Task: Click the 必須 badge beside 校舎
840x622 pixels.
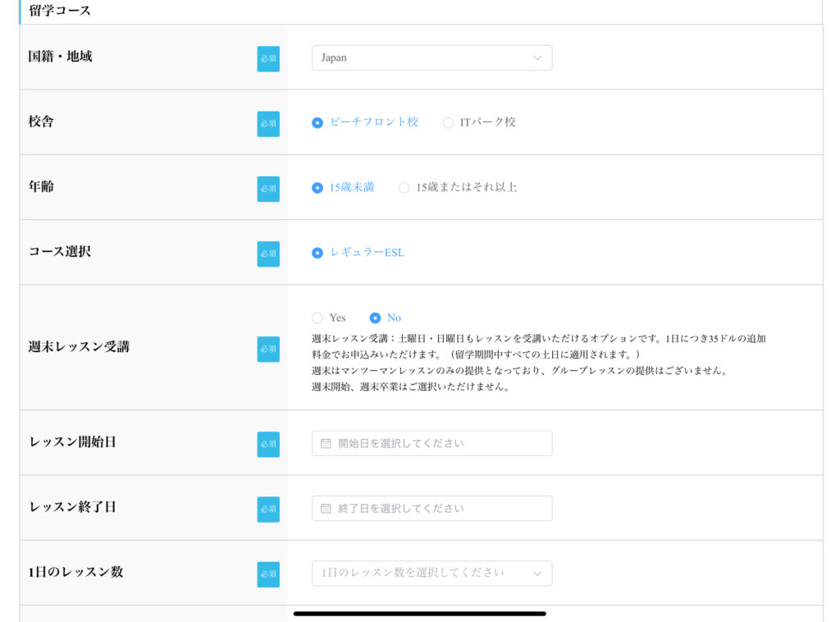Action: [268, 123]
